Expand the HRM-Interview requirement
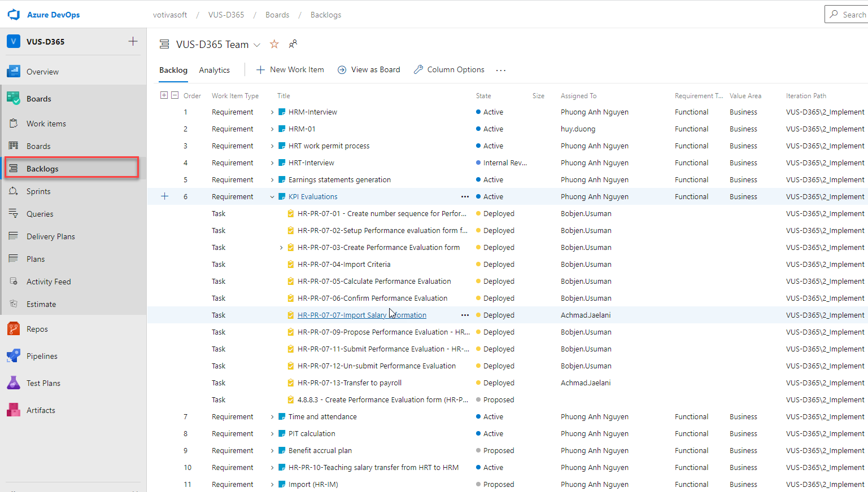The image size is (868, 492). pos(272,112)
